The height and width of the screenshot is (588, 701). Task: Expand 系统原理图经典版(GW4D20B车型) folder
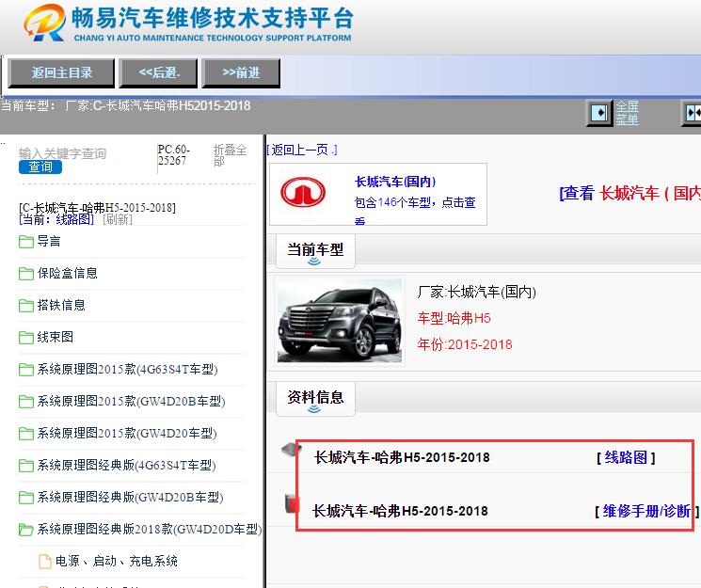click(x=130, y=498)
